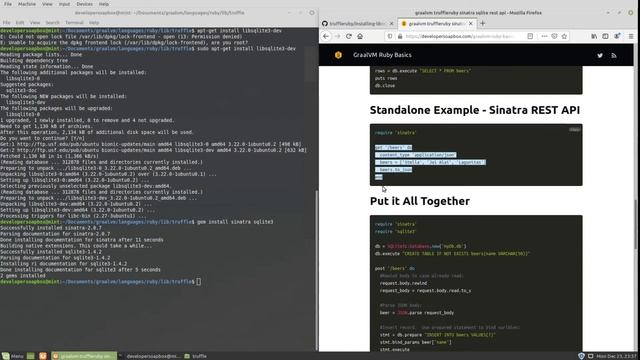Open VirtualBox Machine menu
The width and height of the screenshot is (640, 360).
[x=27, y=4]
